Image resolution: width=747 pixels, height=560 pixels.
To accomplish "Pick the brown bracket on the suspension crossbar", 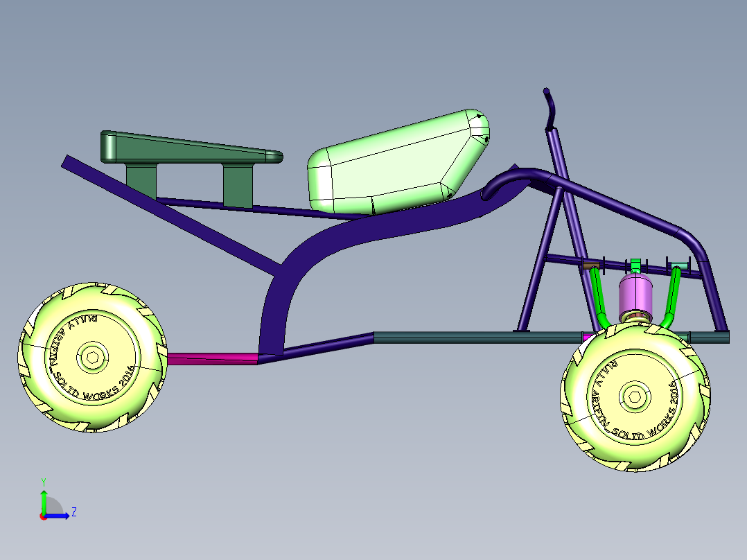I will 591,265.
